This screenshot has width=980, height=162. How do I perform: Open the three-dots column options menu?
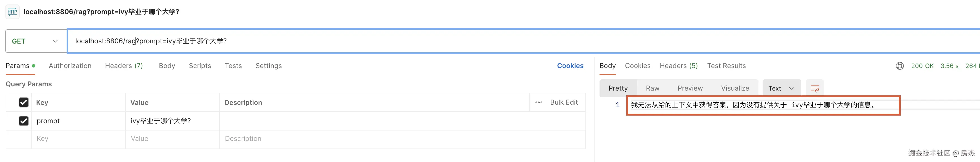[539, 102]
